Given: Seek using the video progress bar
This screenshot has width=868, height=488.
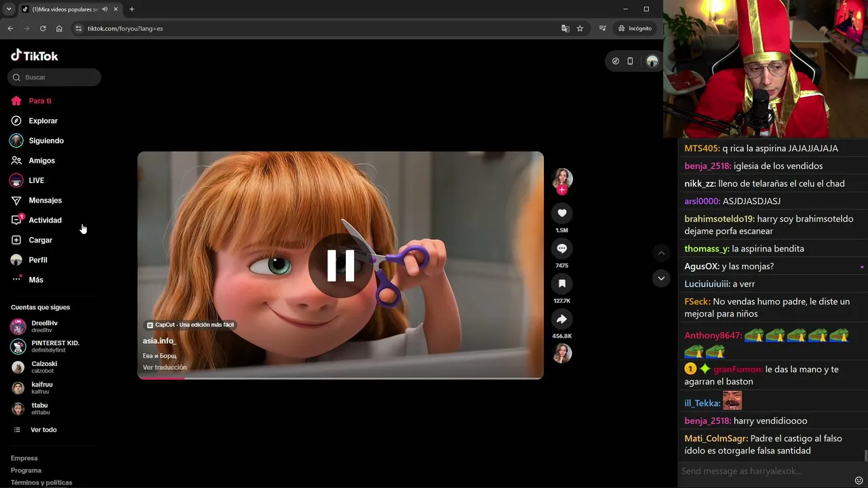Looking at the screenshot, I should click(x=340, y=378).
